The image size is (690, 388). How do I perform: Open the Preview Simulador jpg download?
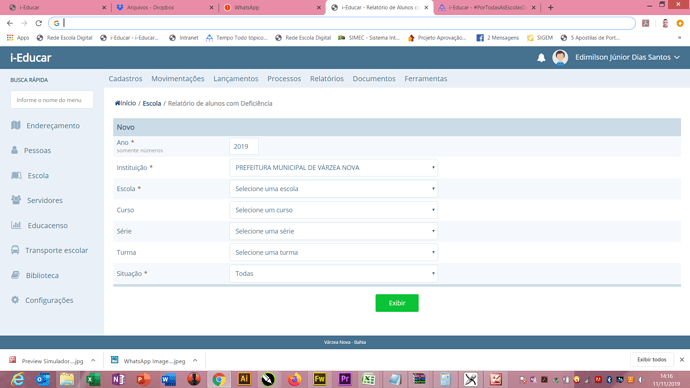click(47, 361)
